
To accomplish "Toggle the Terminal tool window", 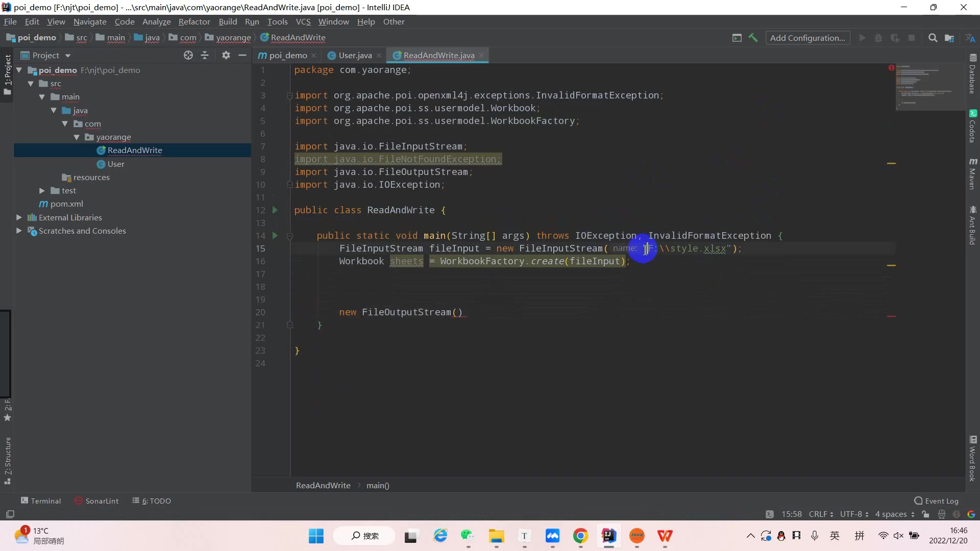I will 41,501.
